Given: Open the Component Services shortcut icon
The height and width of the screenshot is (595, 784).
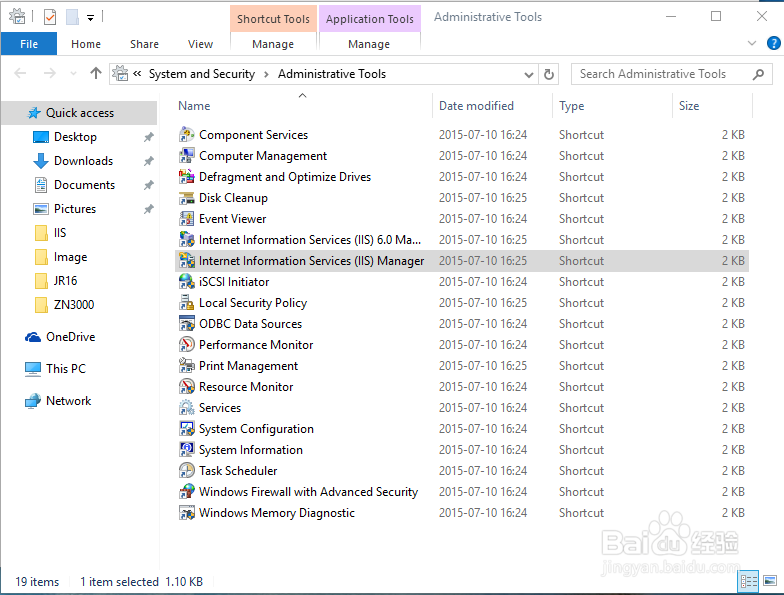Looking at the screenshot, I should click(186, 134).
